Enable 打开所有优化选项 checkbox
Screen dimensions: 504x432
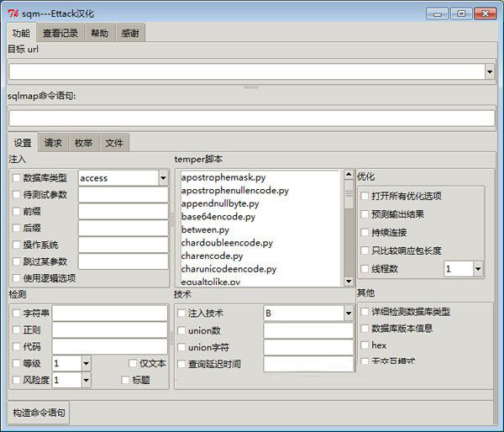(365, 196)
